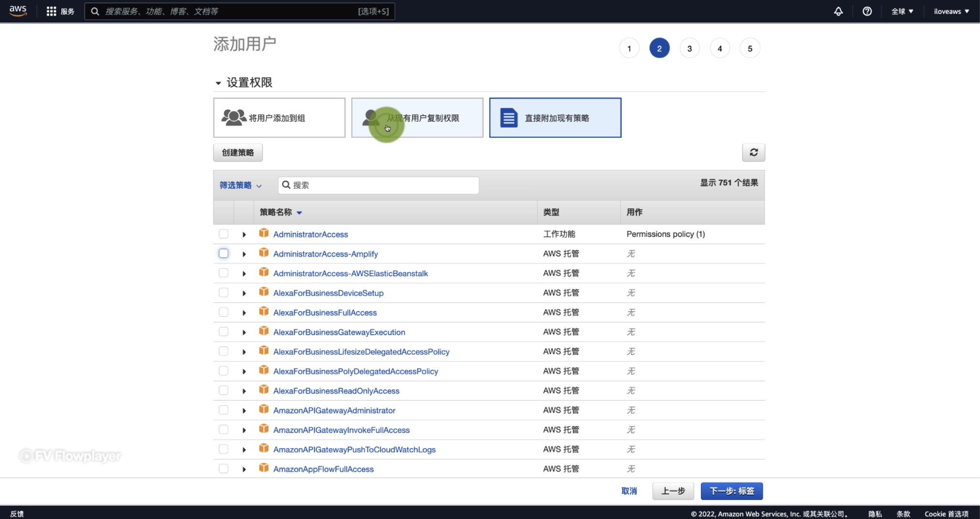The image size is (980, 519).
Task: Tick the AlexaForBusinessFullAccess checkbox
Action: coord(224,312)
